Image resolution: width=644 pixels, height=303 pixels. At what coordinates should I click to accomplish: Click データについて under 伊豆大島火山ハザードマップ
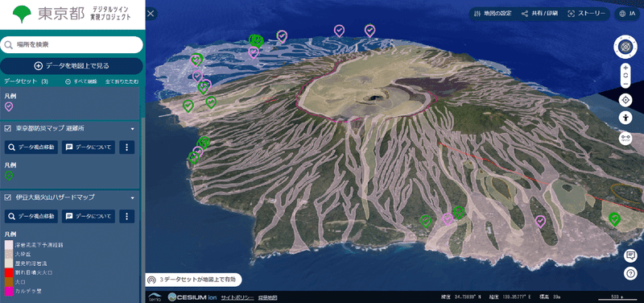pos(89,216)
